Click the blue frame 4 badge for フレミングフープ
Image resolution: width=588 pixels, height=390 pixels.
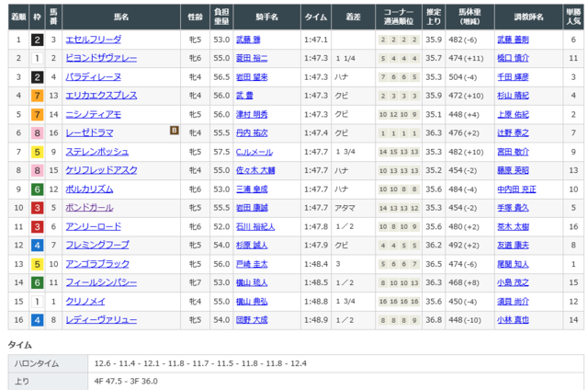tap(36, 245)
